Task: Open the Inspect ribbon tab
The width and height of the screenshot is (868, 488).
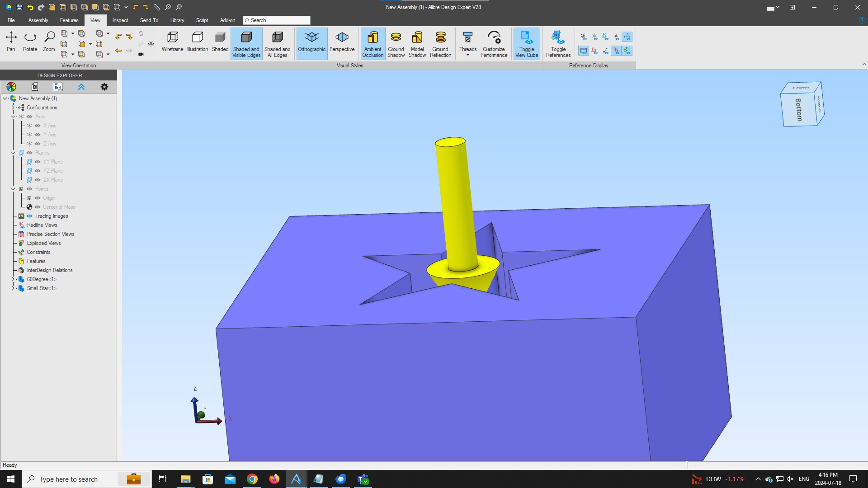Action: pos(120,20)
